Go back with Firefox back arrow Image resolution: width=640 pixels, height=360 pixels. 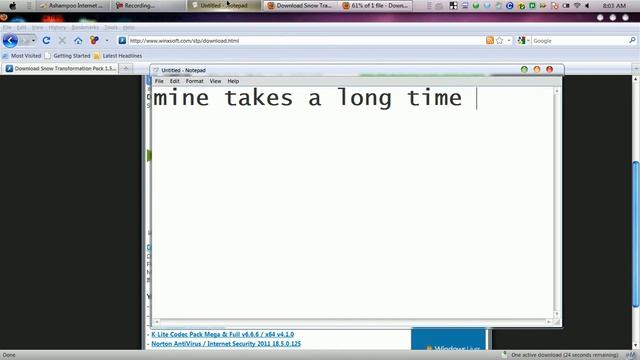[10, 40]
